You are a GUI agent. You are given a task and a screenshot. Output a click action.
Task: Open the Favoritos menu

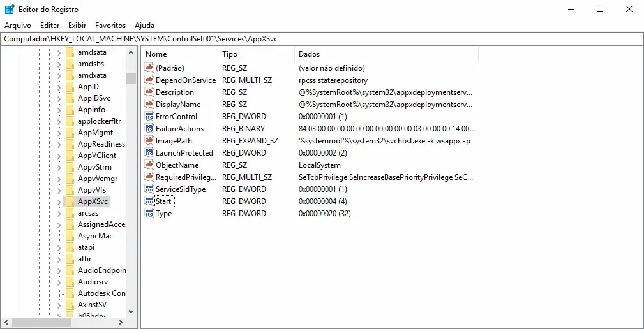coord(110,26)
